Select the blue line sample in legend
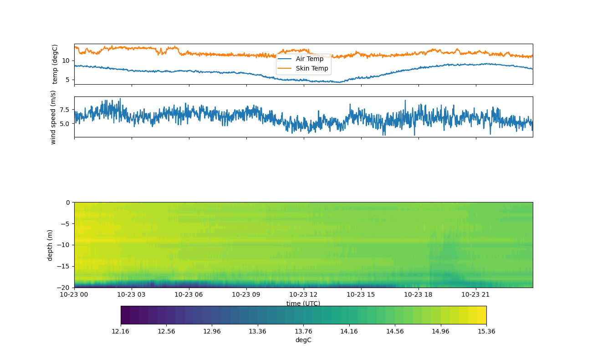The image size is (592, 364). click(285, 59)
